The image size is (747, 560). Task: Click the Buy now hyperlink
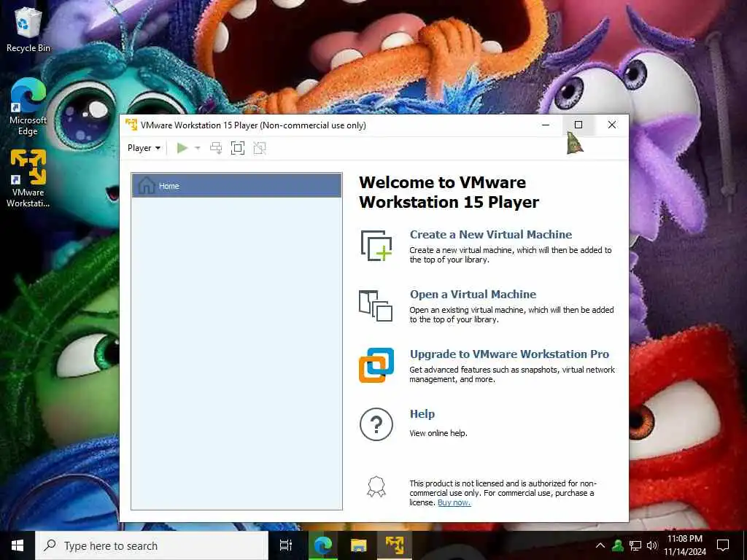pyautogui.click(x=454, y=502)
